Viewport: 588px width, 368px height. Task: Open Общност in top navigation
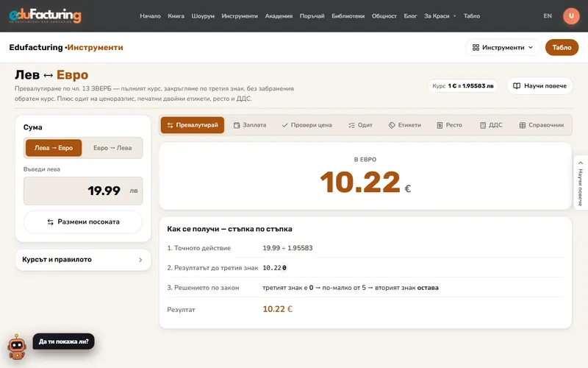point(384,15)
